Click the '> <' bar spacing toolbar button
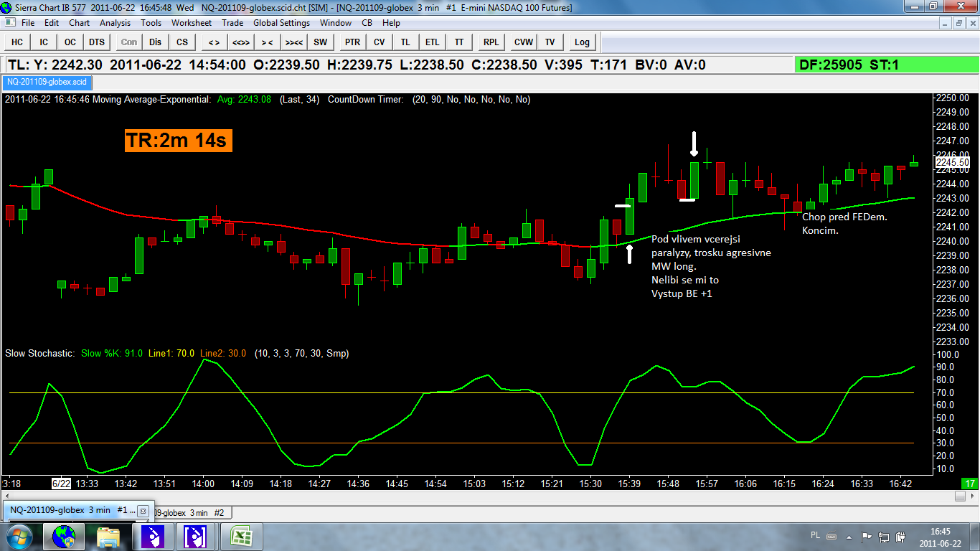Image resolution: width=980 pixels, height=551 pixels. point(267,42)
